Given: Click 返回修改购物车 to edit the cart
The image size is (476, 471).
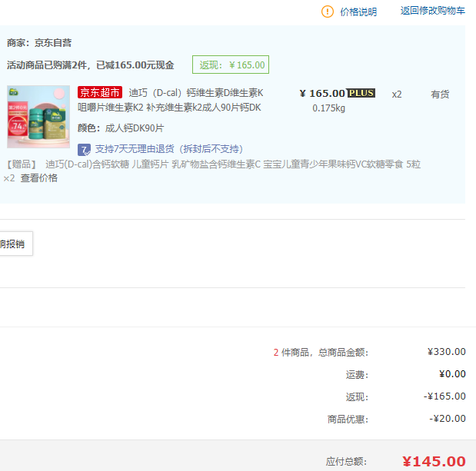Looking at the screenshot, I should 433,11.
